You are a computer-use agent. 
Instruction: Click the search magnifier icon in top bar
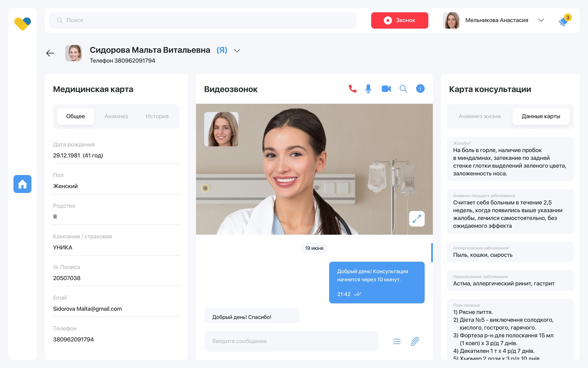click(x=60, y=20)
